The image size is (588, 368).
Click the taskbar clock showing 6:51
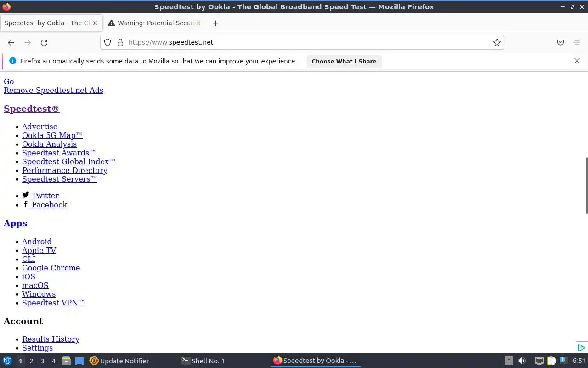[579, 361]
